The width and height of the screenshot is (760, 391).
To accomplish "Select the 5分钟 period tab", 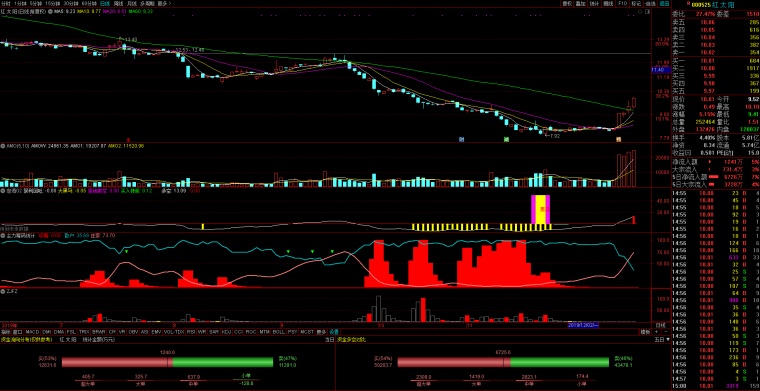I will pyautogui.click(x=35, y=3).
